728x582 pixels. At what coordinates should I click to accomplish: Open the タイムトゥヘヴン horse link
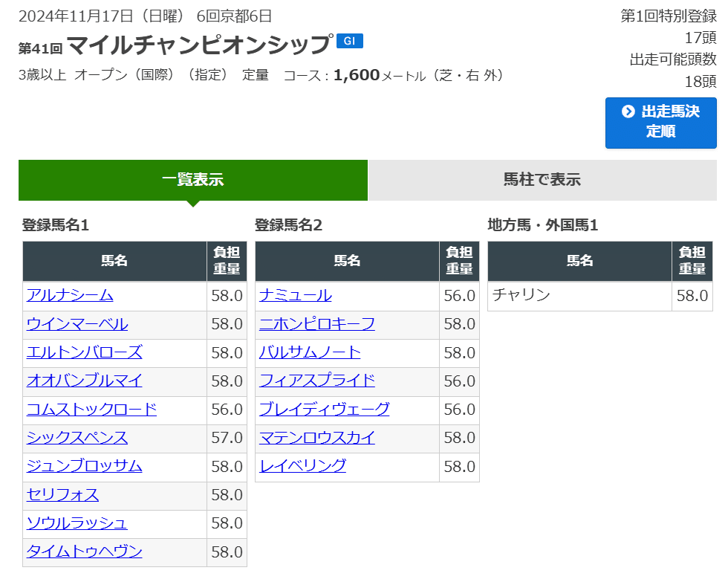(85, 552)
